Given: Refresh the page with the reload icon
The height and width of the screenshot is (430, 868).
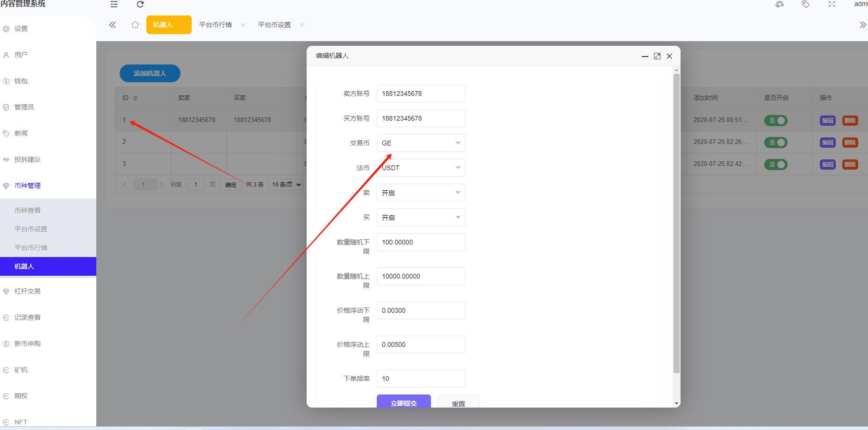Looking at the screenshot, I should tap(140, 4).
